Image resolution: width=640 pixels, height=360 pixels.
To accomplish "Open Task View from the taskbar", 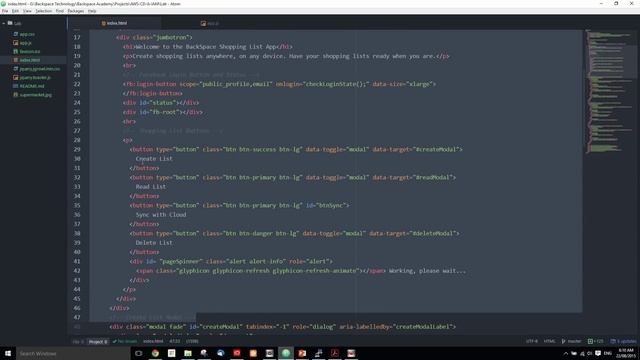I will pos(138,353).
